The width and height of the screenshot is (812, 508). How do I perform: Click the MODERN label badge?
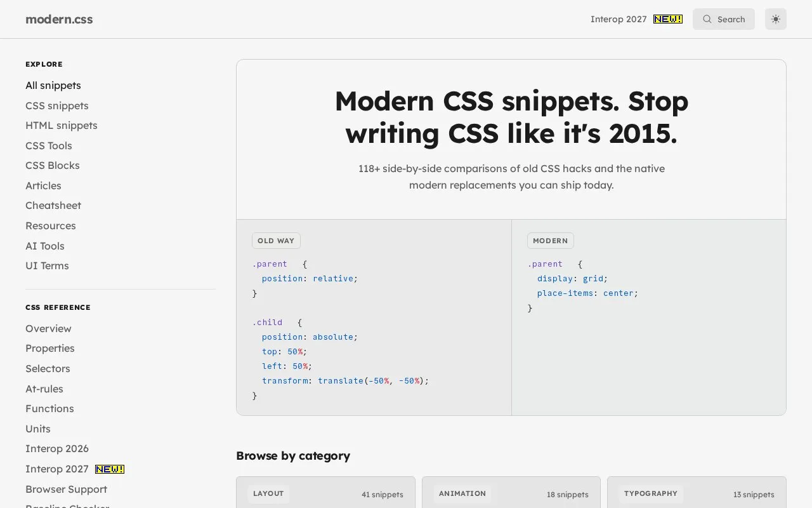[x=551, y=241]
